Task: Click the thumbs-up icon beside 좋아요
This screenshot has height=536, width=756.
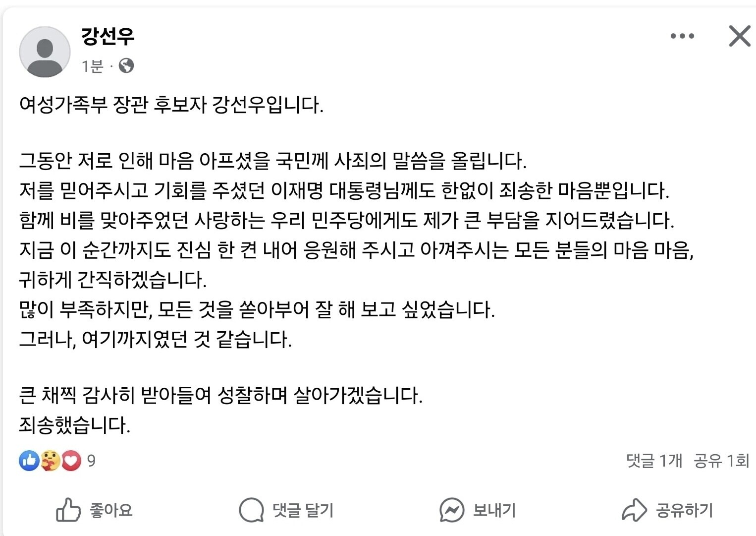Action: [x=68, y=510]
